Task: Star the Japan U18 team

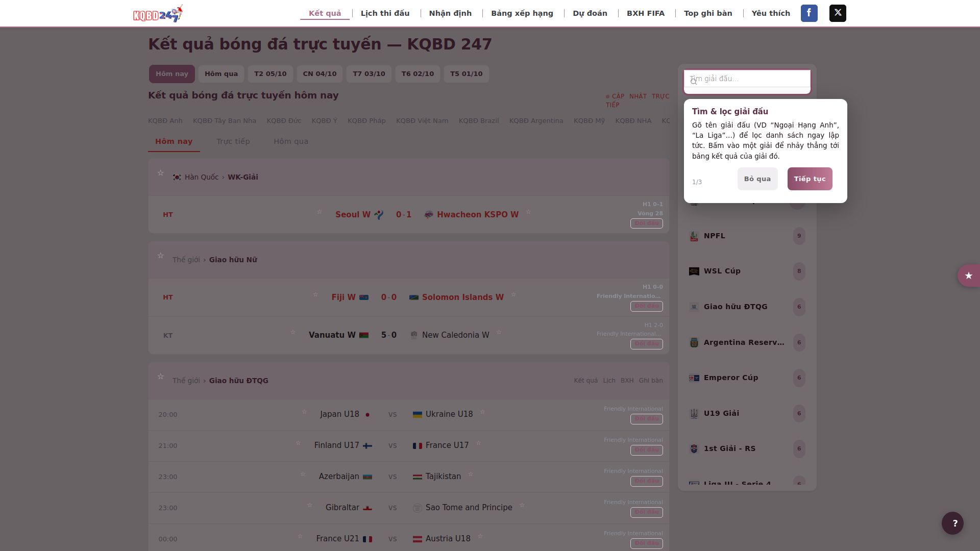Action: [x=304, y=412]
